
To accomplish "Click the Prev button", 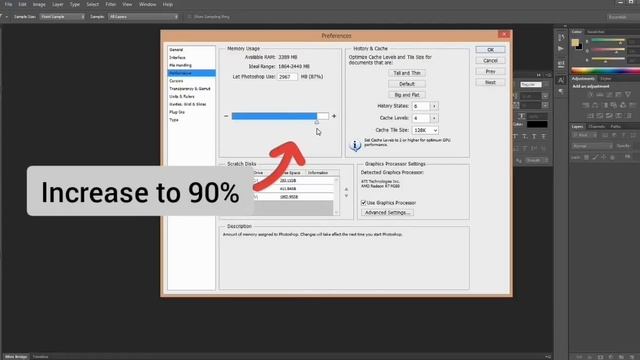I will (490, 71).
